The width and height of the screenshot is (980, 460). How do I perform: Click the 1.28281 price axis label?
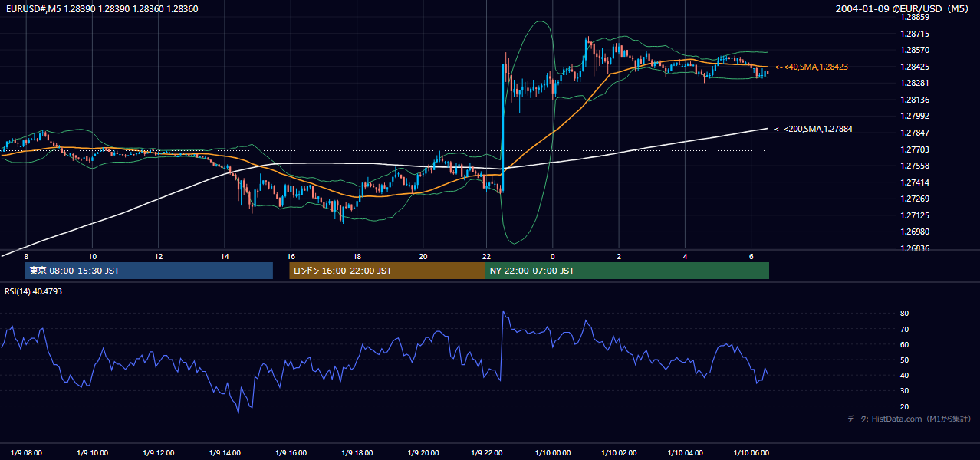[916, 83]
